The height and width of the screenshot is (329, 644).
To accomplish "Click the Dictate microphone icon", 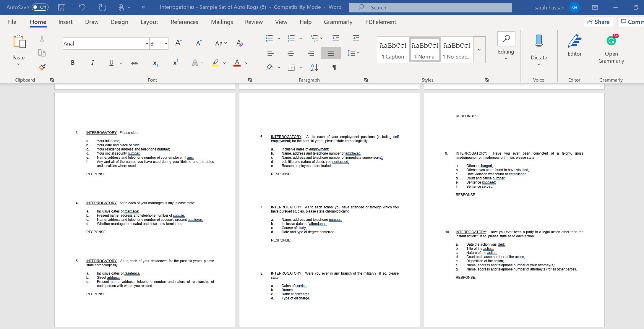I will click(x=538, y=41).
